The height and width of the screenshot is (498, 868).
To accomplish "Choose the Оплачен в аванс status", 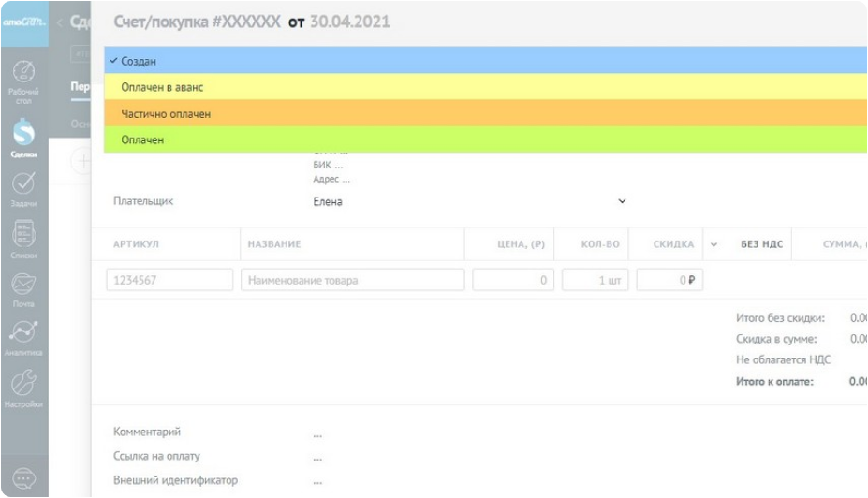I will [x=162, y=87].
